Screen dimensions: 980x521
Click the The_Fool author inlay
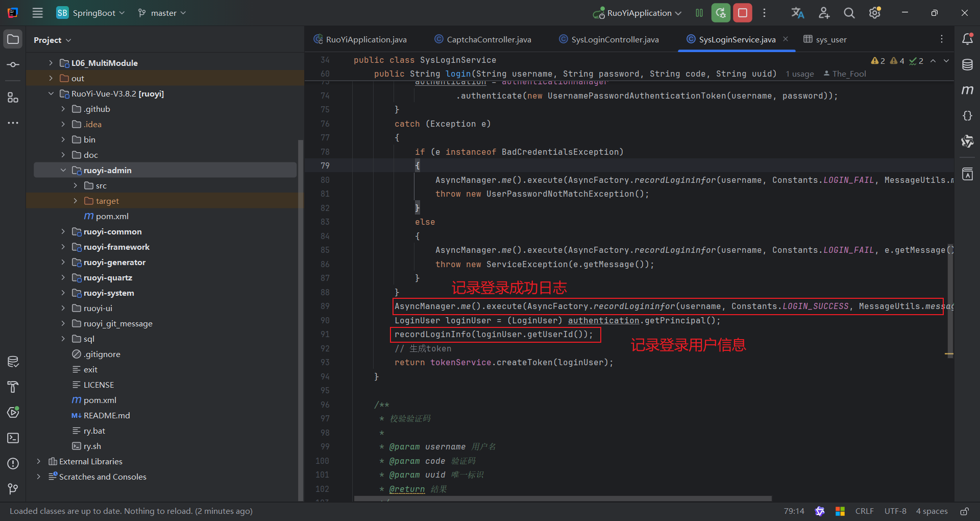tap(845, 74)
